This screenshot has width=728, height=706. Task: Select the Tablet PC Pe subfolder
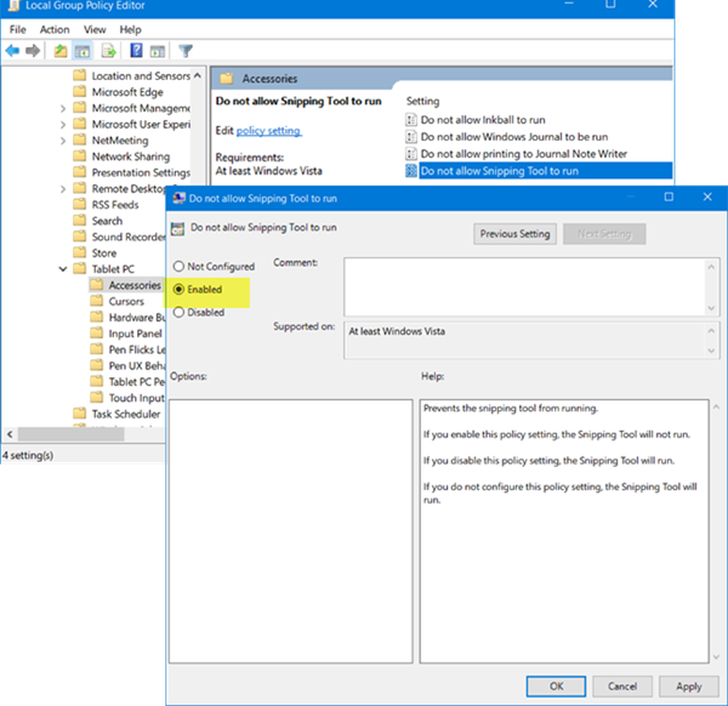pyautogui.click(x=137, y=381)
